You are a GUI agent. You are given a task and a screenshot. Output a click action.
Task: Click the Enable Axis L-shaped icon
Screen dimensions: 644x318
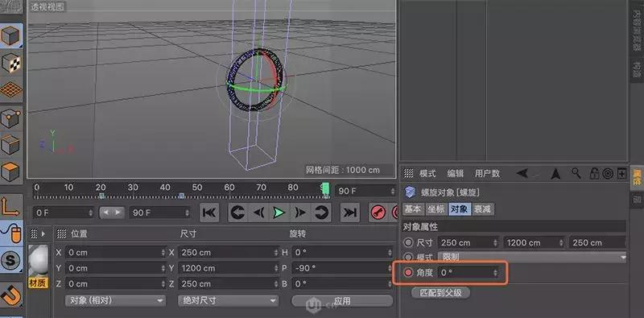pyautogui.click(x=11, y=206)
